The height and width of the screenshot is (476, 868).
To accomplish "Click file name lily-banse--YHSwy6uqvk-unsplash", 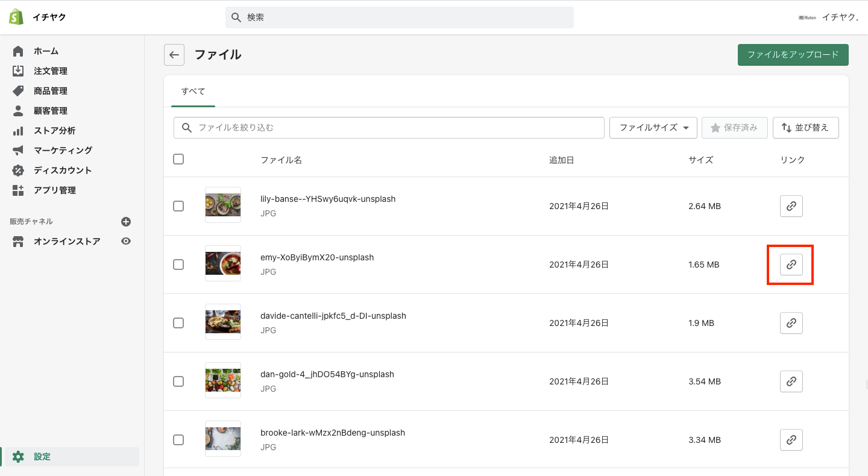I will pyautogui.click(x=328, y=199).
